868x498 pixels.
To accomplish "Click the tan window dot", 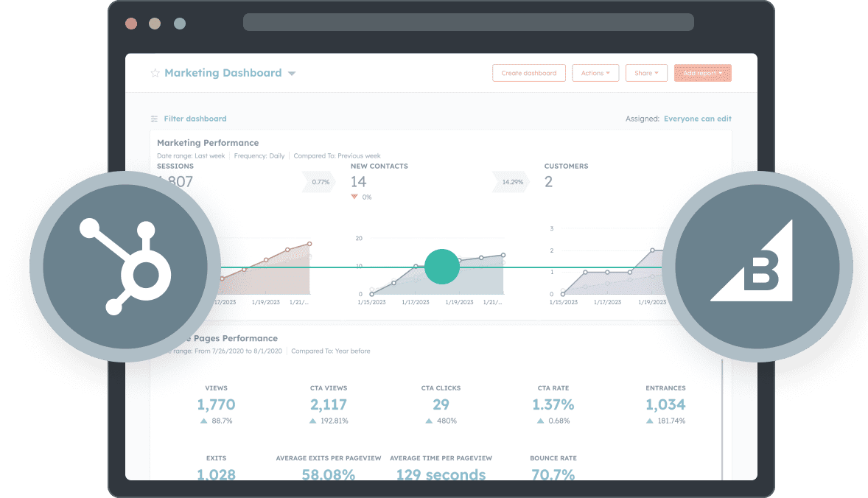I will tap(155, 24).
